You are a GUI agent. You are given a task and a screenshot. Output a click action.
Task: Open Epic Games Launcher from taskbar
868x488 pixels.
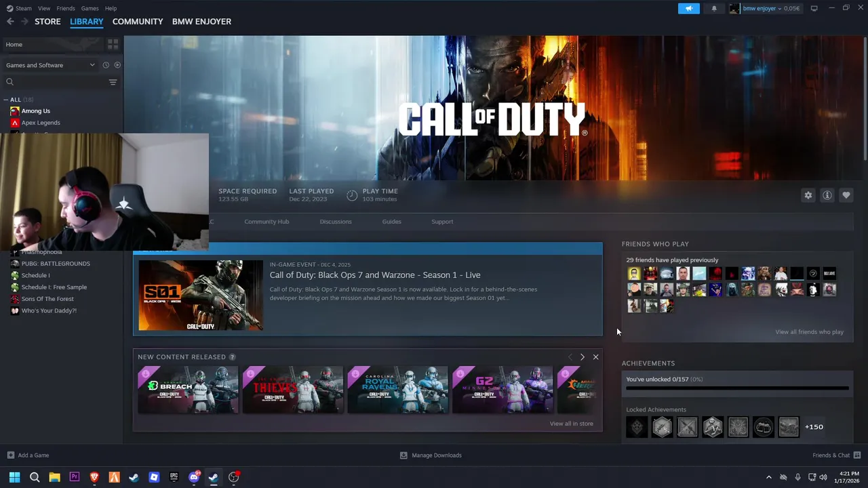pos(174,477)
